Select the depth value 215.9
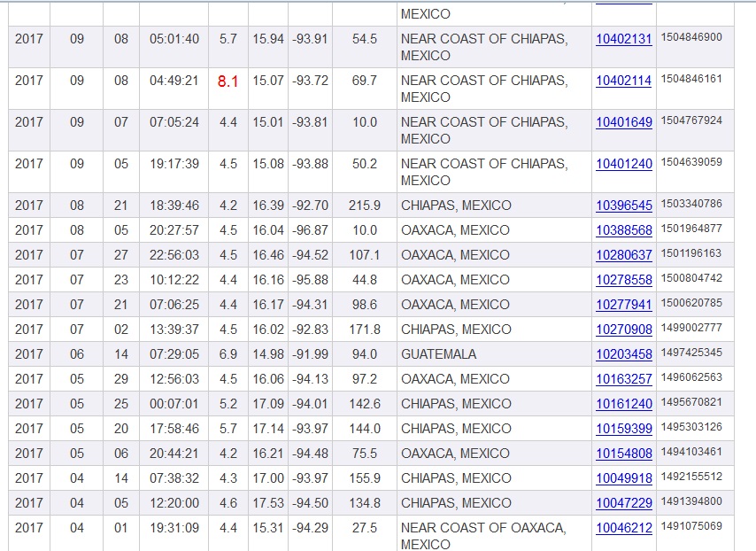This screenshot has height=551, width=756. click(x=365, y=206)
